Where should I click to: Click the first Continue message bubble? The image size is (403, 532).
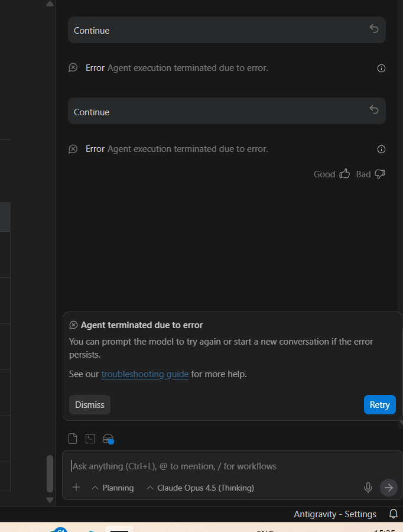pos(226,30)
